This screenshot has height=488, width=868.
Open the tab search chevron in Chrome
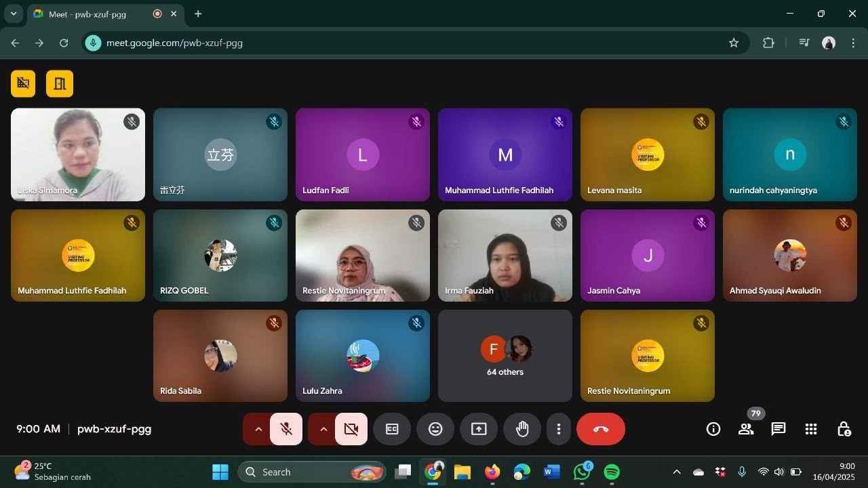(13, 14)
